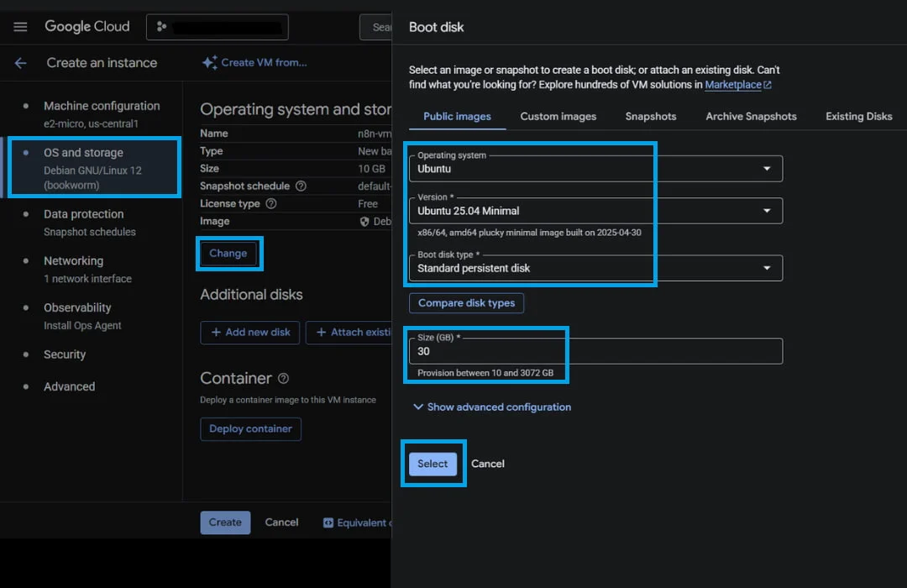The height and width of the screenshot is (588, 907).
Task: Switch to Existing Disks tab
Action: (858, 116)
